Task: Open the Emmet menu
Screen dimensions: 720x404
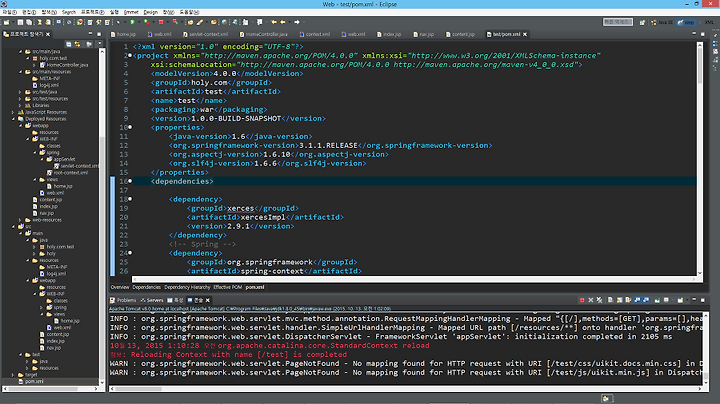Action: 131,12
